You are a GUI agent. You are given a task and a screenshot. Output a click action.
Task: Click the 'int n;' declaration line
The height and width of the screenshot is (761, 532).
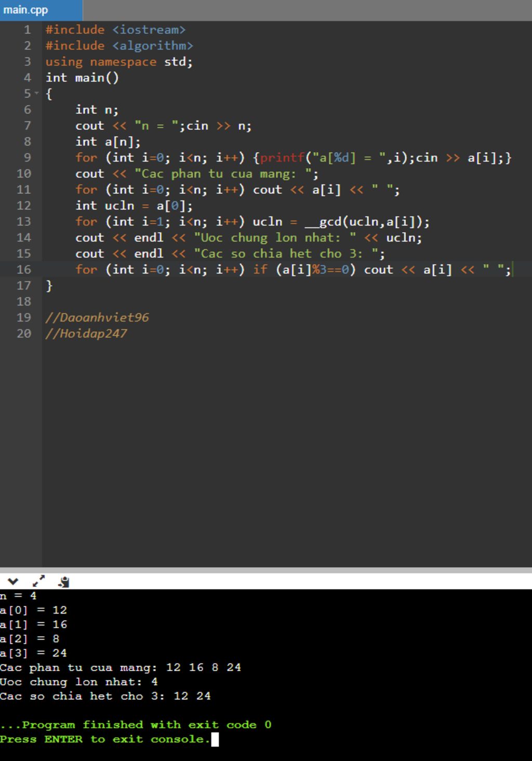(97, 110)
